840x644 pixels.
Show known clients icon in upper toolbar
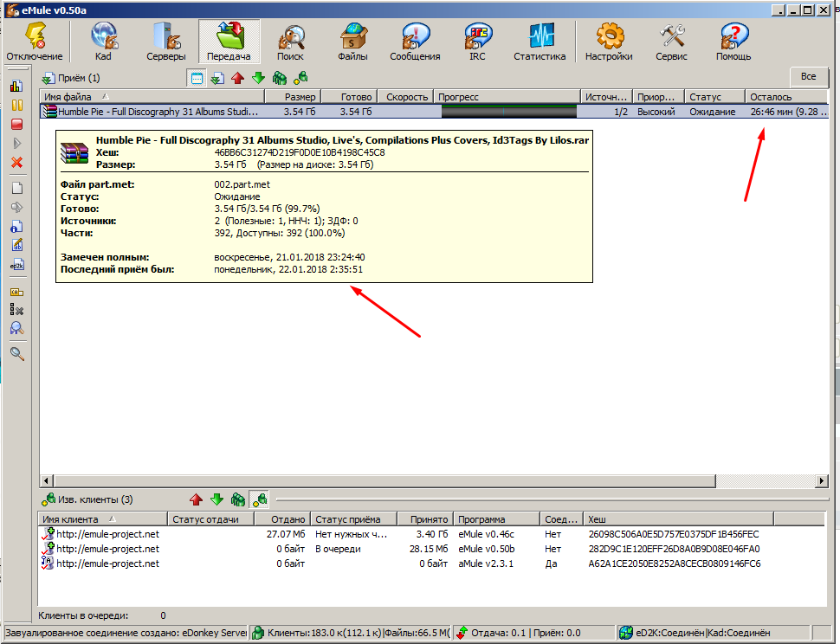300,78
